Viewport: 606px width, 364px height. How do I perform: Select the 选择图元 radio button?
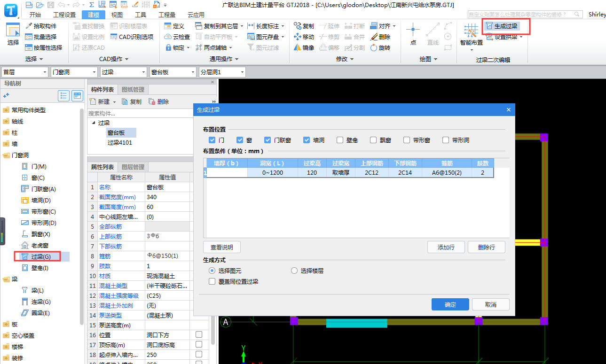(212, 271)
